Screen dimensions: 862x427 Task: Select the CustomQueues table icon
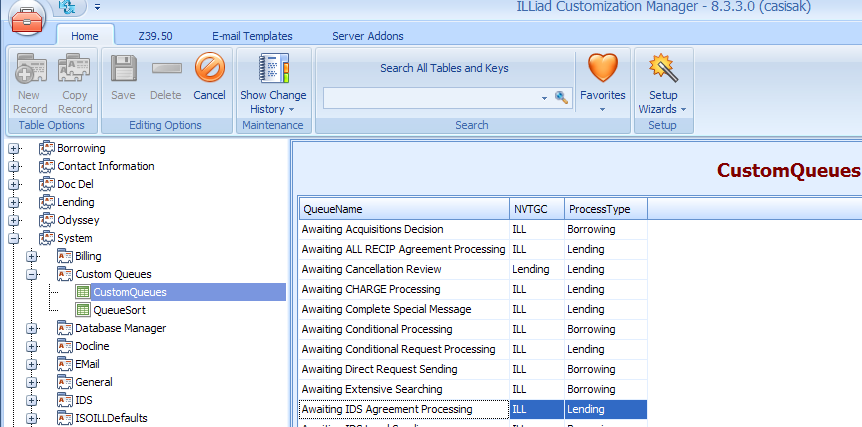(84, 292)
